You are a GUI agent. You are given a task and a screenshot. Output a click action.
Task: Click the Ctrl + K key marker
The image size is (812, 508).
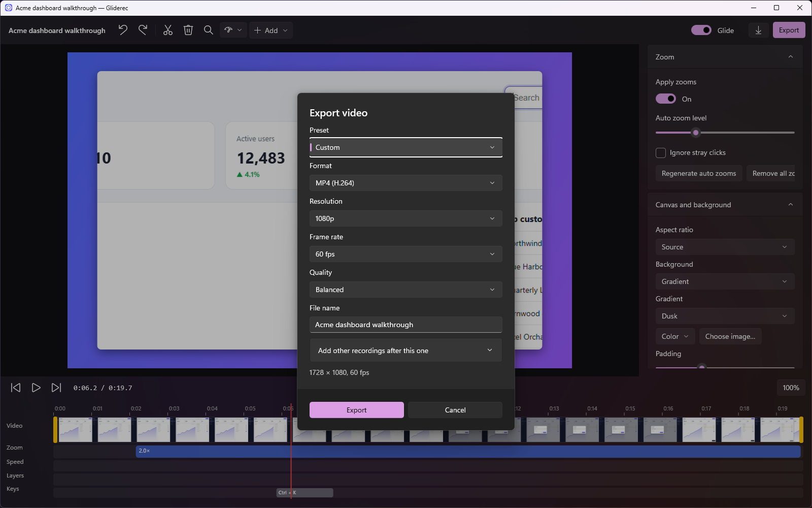coord(304,493)
